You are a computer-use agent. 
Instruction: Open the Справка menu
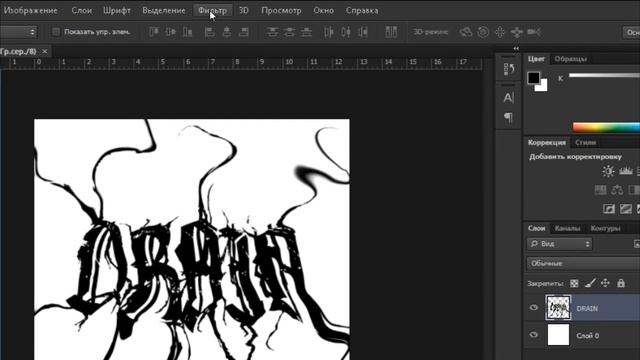362,11
